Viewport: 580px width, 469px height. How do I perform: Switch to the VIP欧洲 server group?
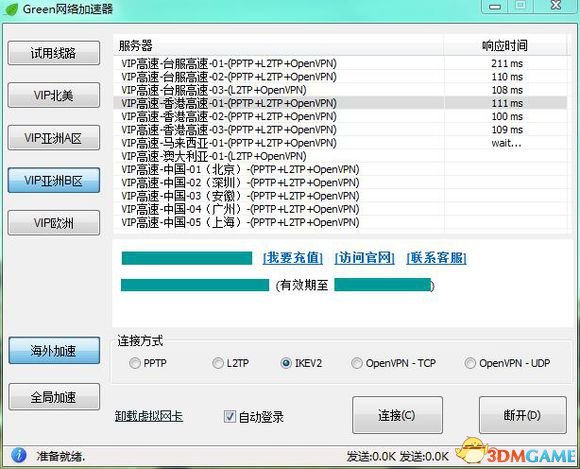pyautogui.click(x=54, y=223)
